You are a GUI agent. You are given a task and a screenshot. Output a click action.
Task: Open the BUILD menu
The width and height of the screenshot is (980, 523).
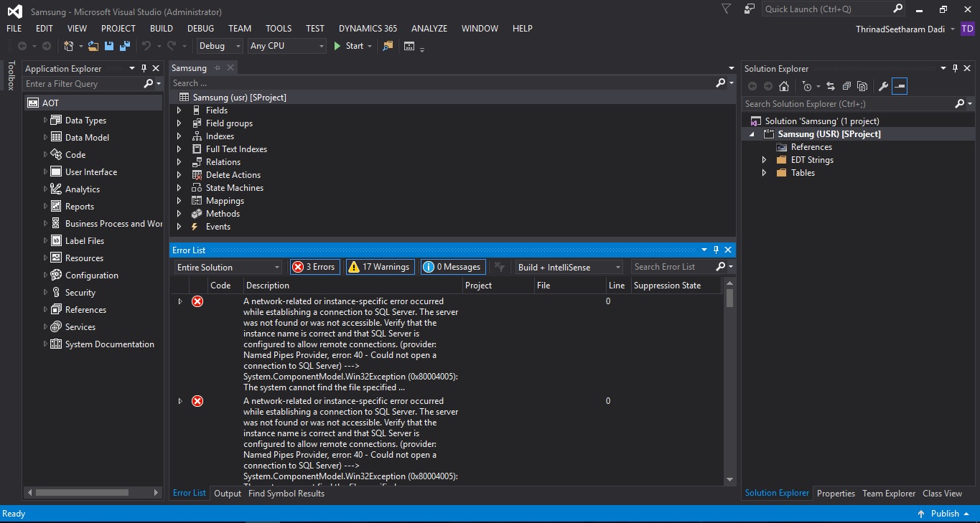pyautogui.click(x=162, y=29)
